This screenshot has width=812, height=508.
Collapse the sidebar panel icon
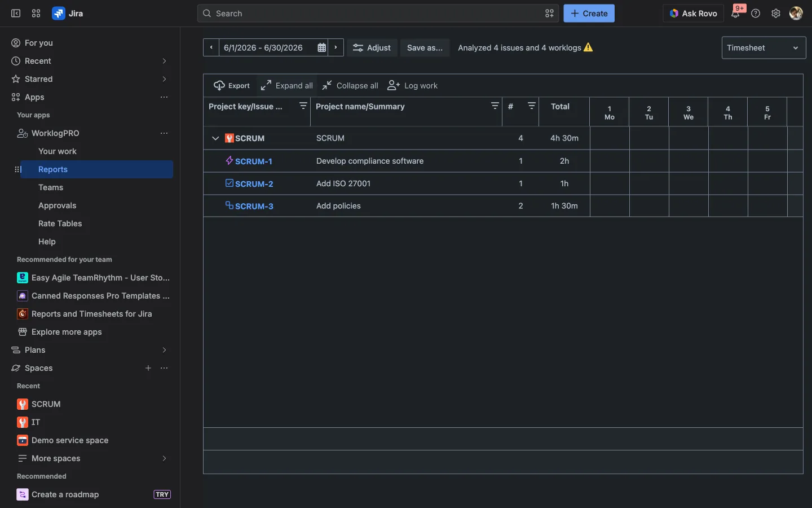(16, 14)
